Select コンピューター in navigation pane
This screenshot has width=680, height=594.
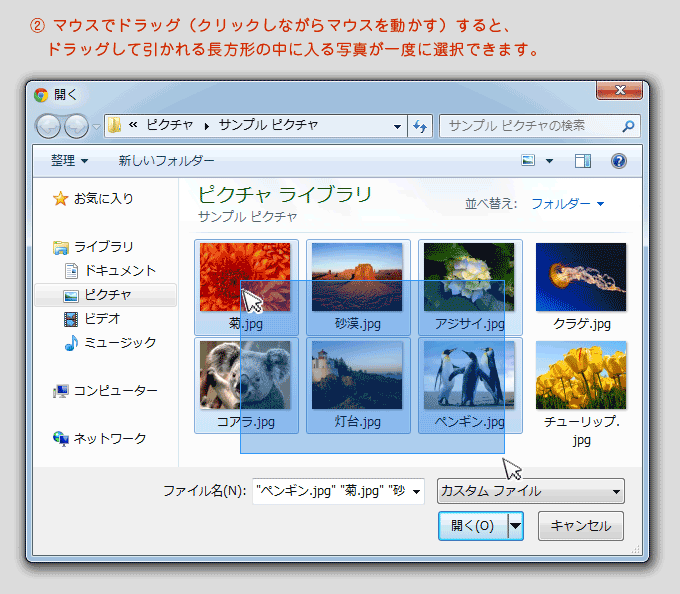pos(116,391)
